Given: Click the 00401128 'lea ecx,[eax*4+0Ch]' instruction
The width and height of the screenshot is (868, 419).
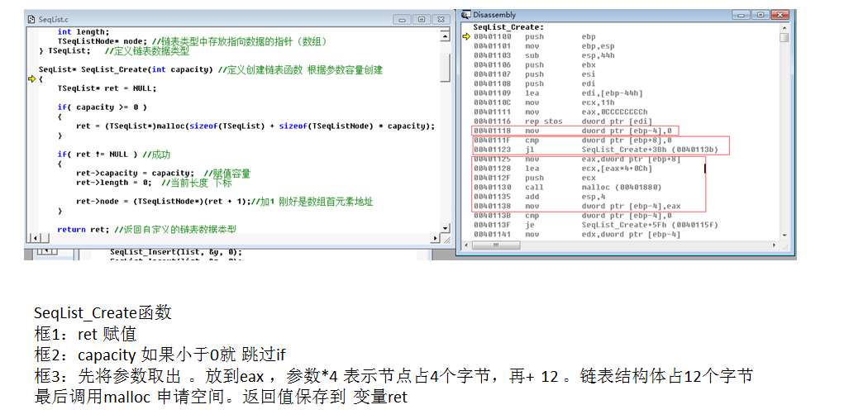Looking at the screenshot, I should [563, 169].
